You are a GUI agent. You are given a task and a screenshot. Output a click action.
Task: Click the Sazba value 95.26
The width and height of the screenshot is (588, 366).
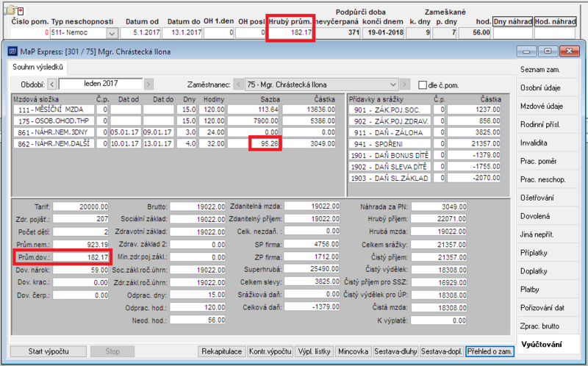265,143
